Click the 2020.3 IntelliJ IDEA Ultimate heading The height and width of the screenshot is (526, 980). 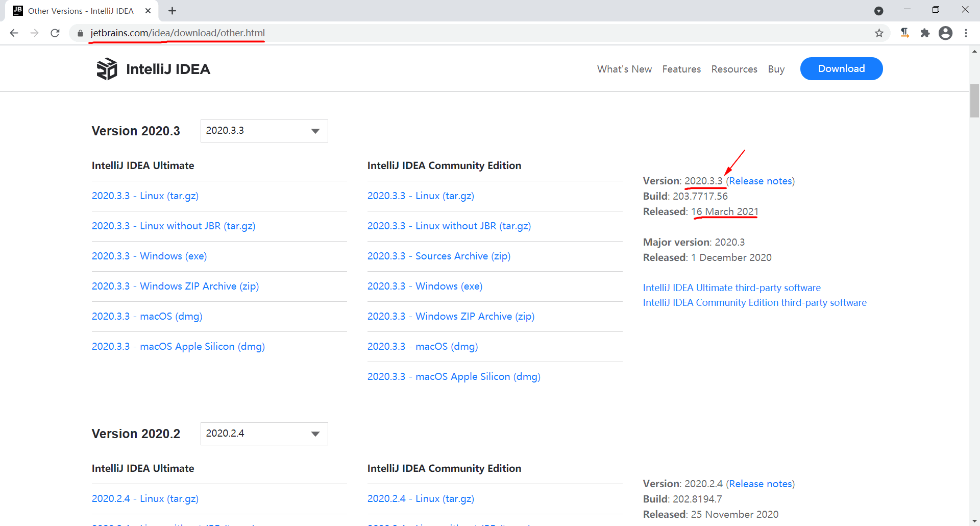coord(143,165)
